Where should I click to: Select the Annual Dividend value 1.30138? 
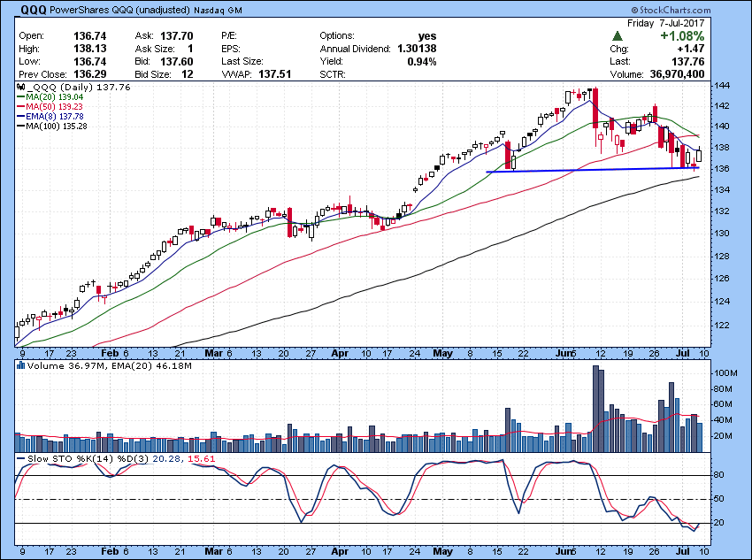[417, 49]
